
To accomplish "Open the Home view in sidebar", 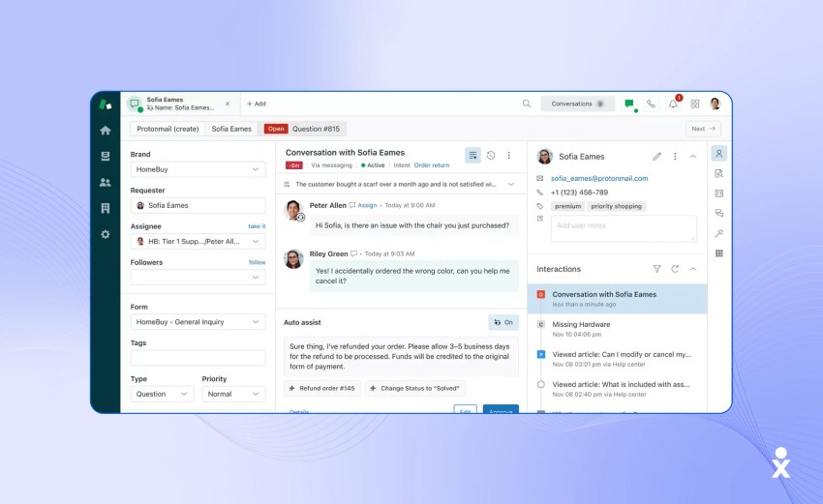I will point(105,130).
